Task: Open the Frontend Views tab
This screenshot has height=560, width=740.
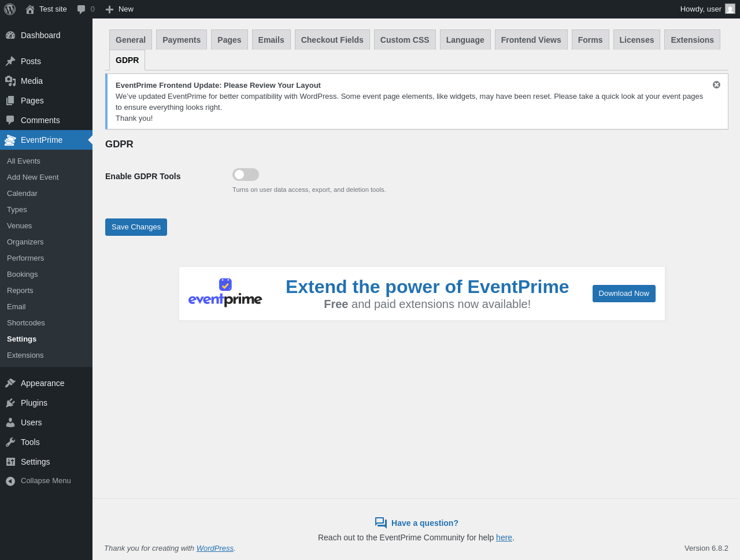Action: point(531,40)
